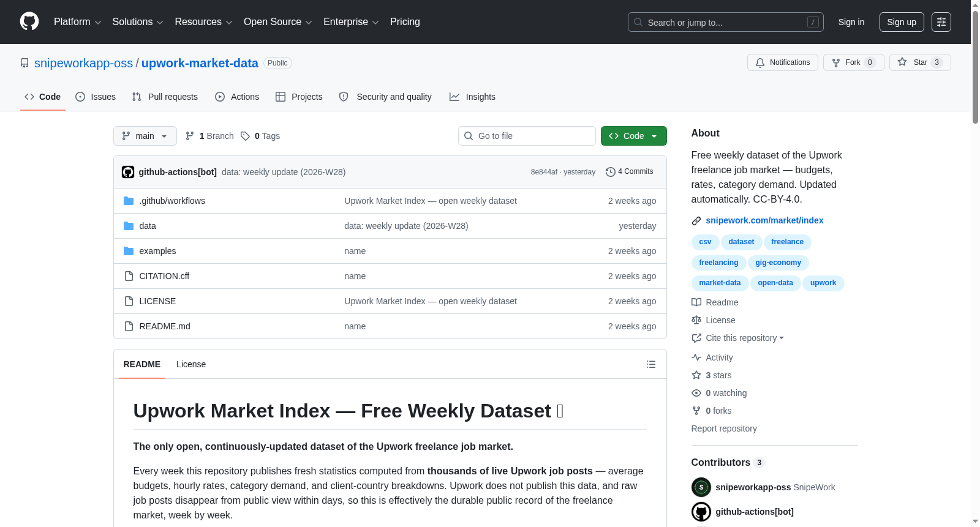The height and width of the screenshot is (527, 980).
Task: Switch to the License tab in README panel
Action: click(x=191, y=364)
